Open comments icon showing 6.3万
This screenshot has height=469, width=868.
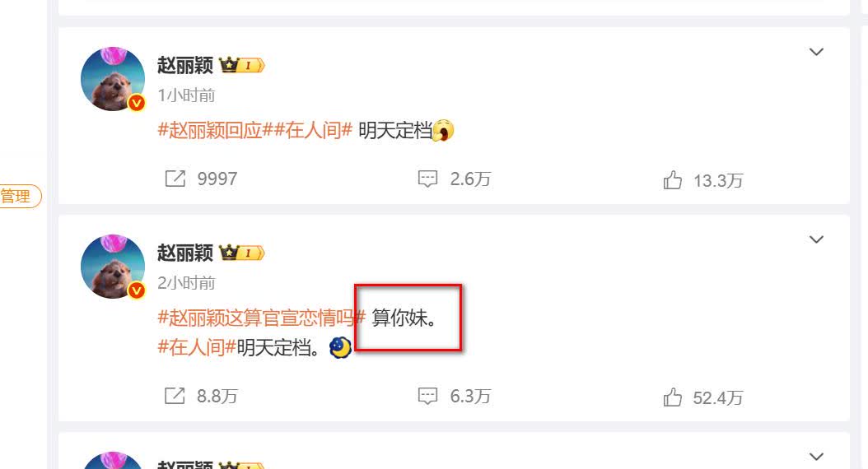point(427,396)
